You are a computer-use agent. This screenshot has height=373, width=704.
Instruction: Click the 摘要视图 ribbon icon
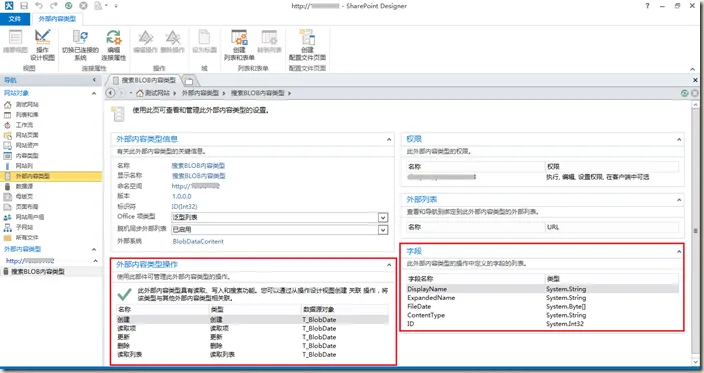15,41
